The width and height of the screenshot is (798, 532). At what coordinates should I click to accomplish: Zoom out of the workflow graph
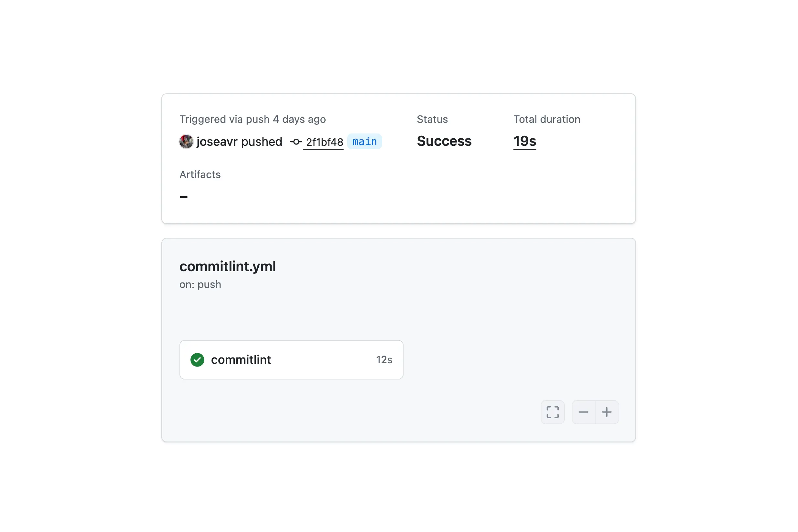pyautogui.click(x=583, y=412)
